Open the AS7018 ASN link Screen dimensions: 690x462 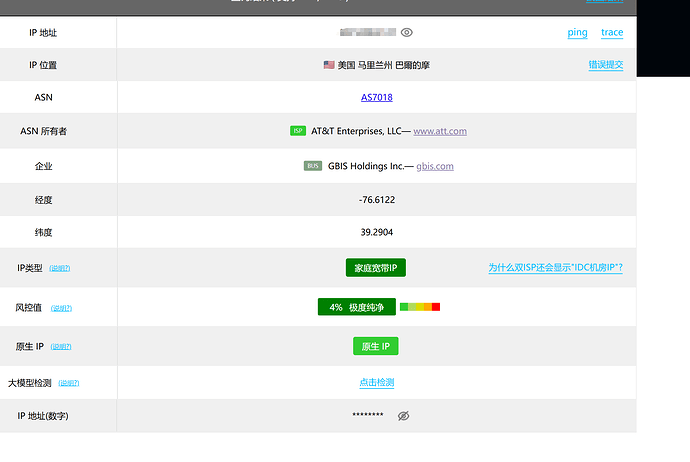click(377, 97)
